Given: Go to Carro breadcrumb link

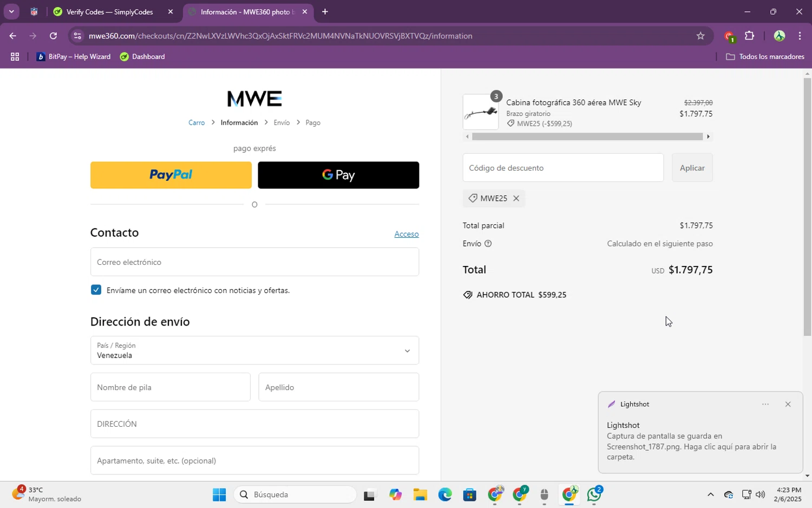Looking at the screenshot, I should (197, 123).
